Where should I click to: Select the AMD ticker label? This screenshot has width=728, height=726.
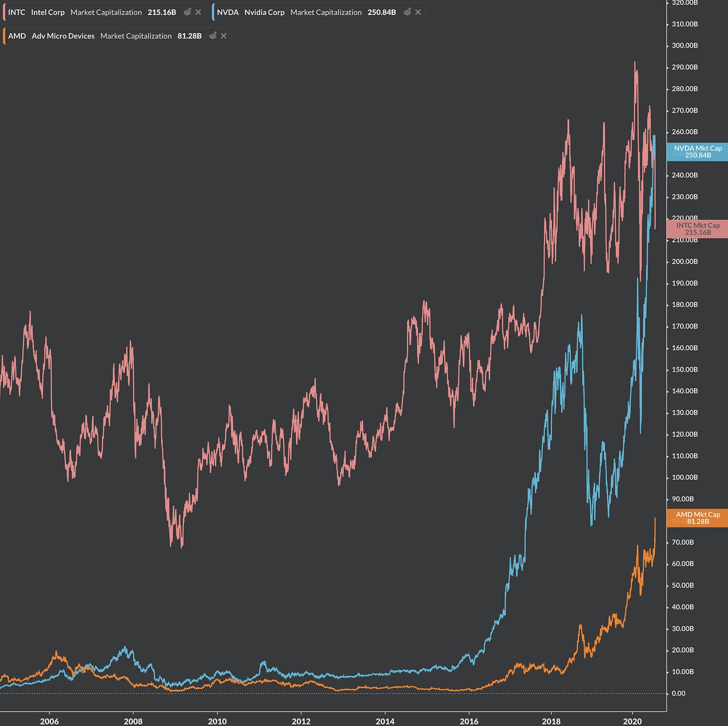pyautogui.click(x=17, y=36)
